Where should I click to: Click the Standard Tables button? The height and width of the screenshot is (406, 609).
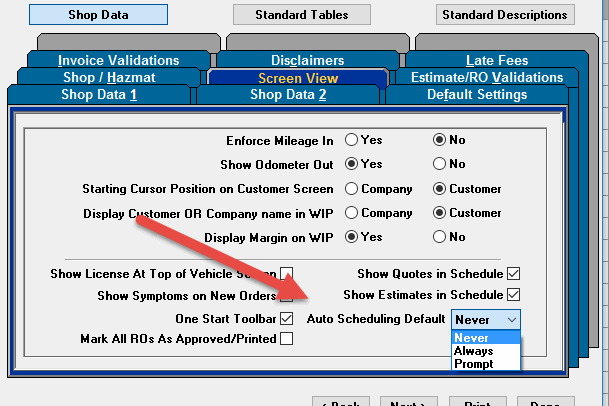tap(302, 15)
